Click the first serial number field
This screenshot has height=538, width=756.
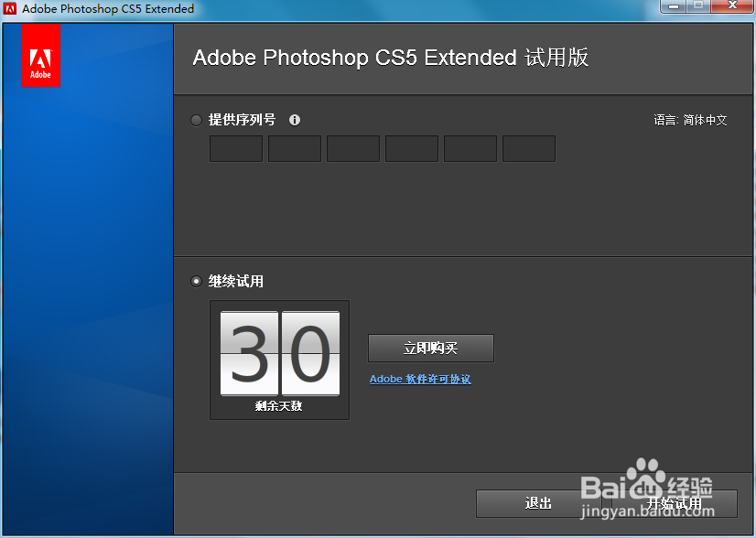[x=236, y=148]
